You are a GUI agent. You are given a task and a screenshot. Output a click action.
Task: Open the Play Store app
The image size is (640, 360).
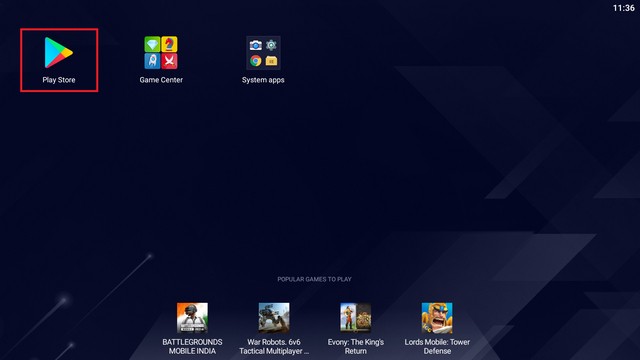point(59,52)
